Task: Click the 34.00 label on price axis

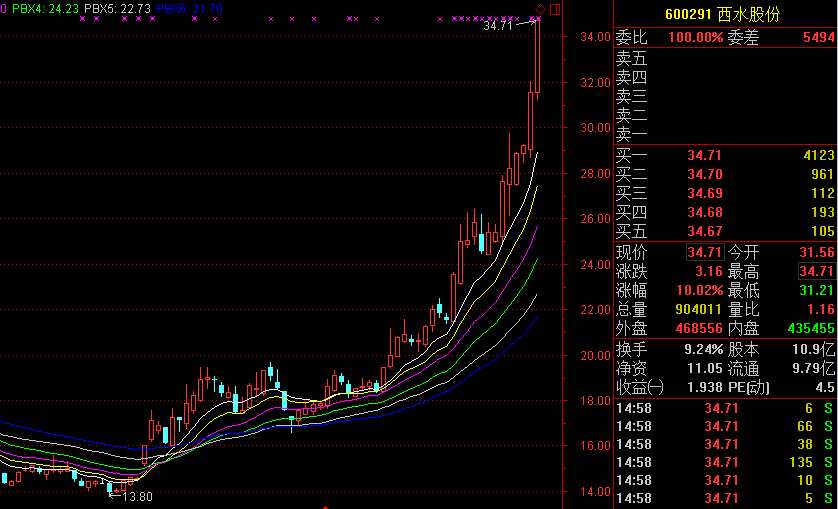Action: pyautogui.click(x=595, y=37)
